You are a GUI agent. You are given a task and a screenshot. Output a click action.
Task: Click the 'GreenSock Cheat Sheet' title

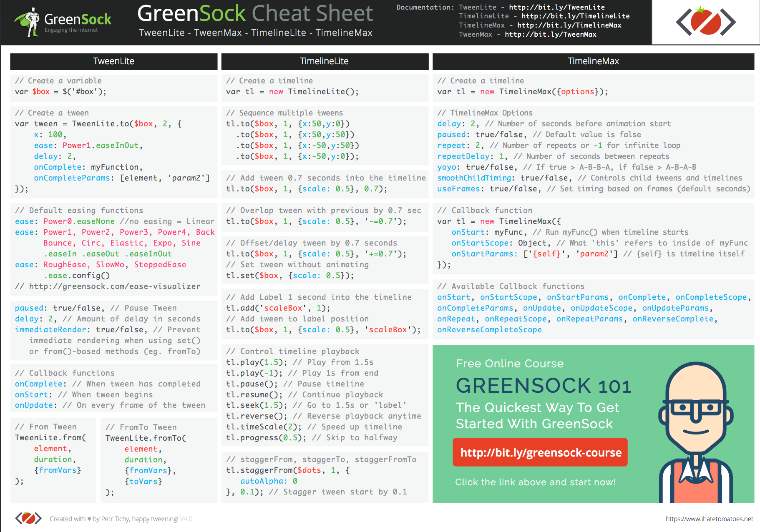tap(255, 13)
